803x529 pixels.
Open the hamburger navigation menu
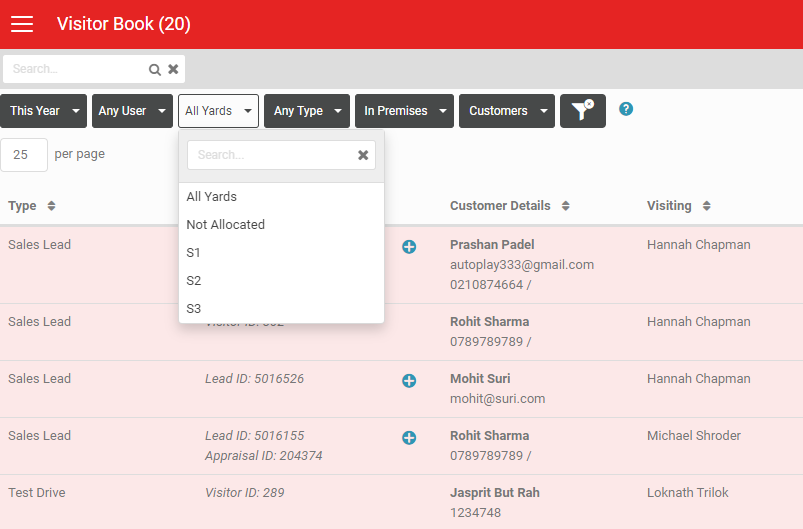[x=22, y=24]
